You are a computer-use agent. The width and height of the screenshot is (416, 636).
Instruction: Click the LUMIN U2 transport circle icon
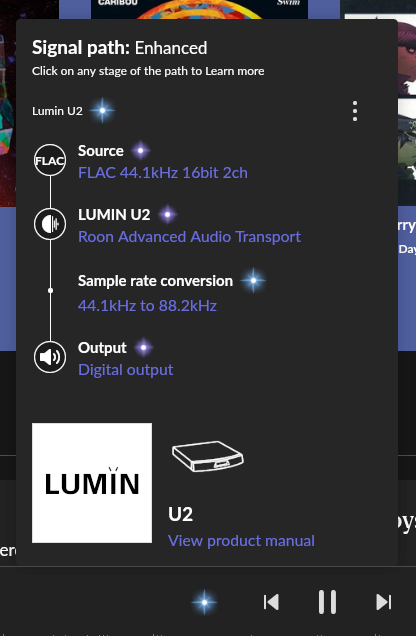coord(50,224)
